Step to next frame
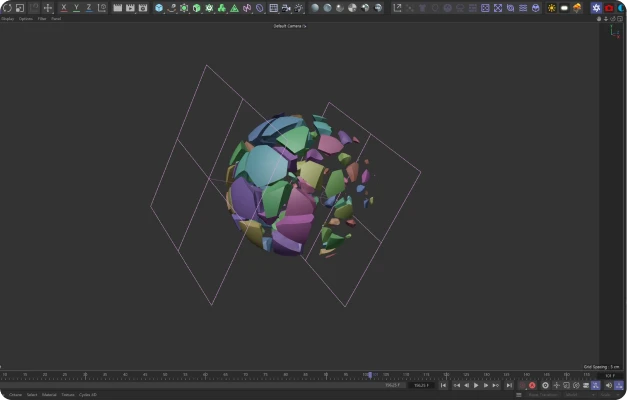This screenshot has height=400, width=627. point(486,385)
